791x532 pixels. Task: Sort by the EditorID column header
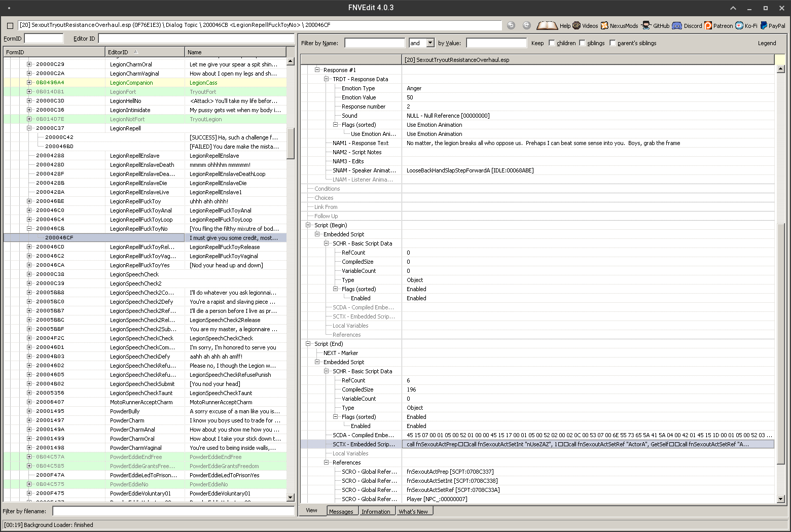coord(145,52)
